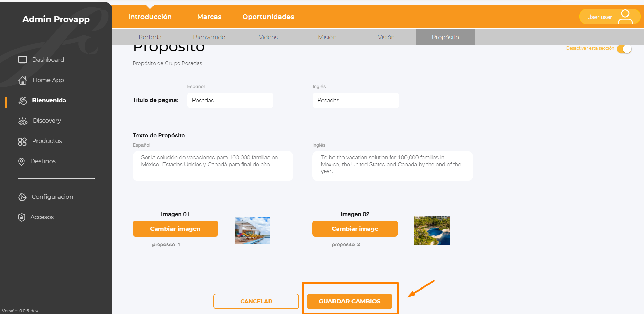Switch to the Portada sub-tab

[150, 37]
